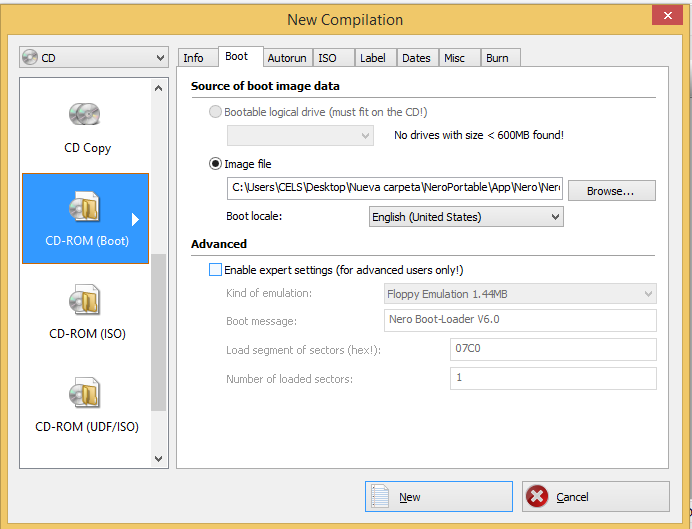Open the Boot locale dropdown
This screenshot has height=529, width=692.
tap(466, 217)
